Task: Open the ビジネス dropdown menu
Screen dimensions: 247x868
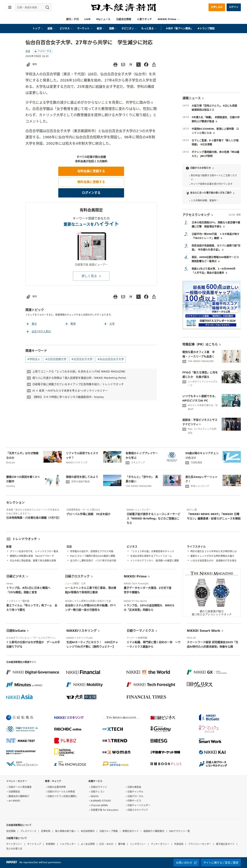Action: point(66,28)
